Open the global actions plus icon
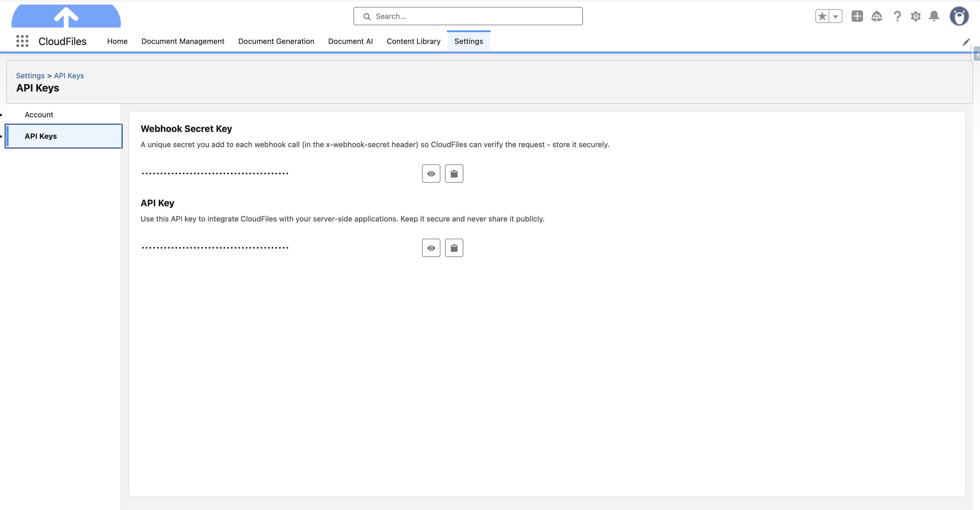 (x=857, y=16)
